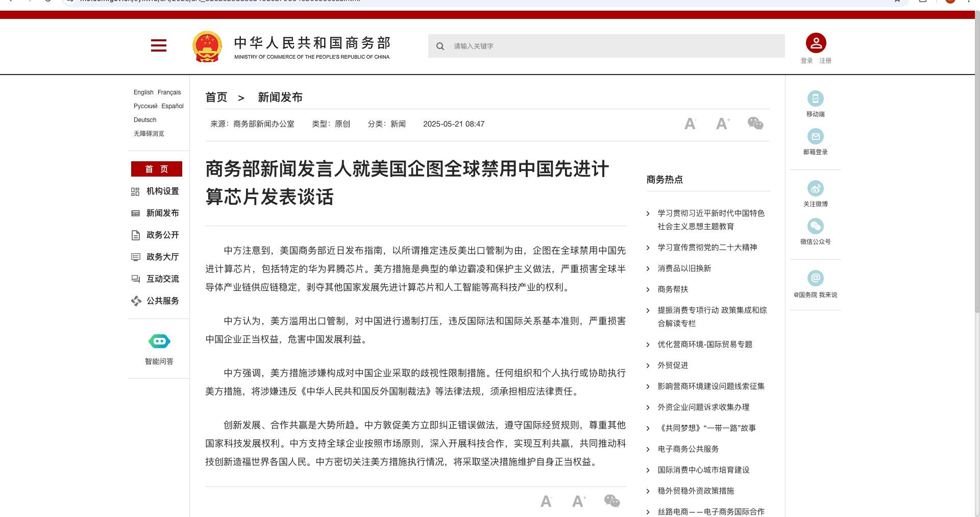Image resolution: width=980 pixels, height=517 pixels.
Task: Decrease font size in top article toolbar
Action: click(690, 124)
